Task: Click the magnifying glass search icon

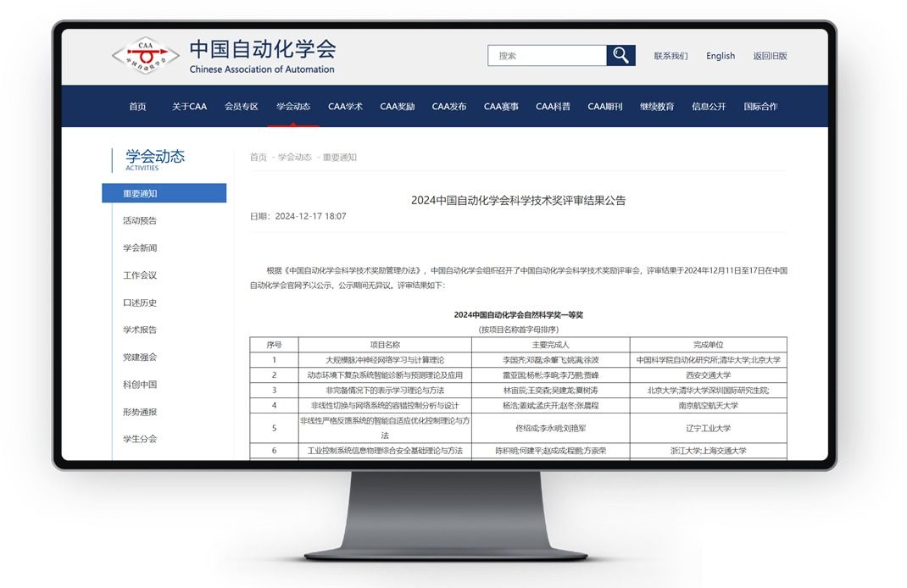Action: pos(620,56)
